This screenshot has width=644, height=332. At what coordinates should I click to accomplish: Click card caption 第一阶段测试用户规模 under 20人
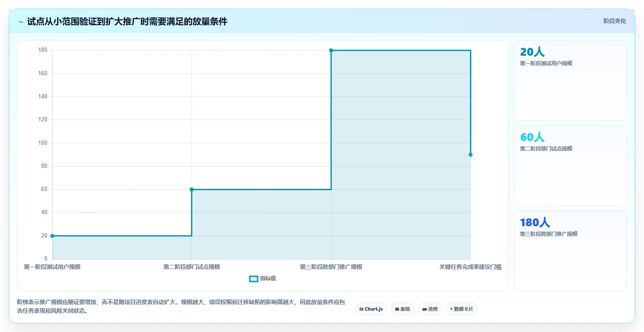click(x=546, y=64)
